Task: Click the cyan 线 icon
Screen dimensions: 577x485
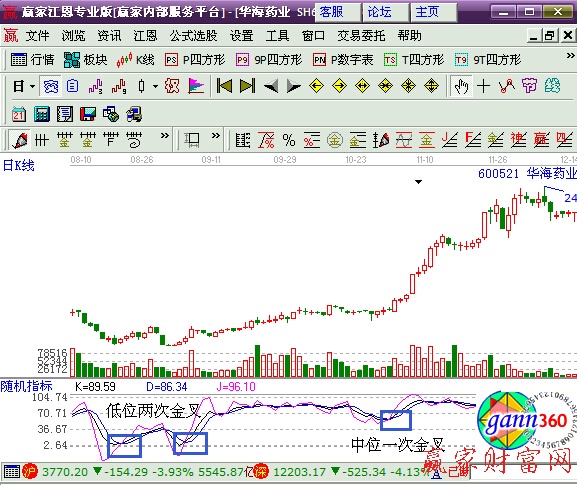Action: [x=552, y=86]
